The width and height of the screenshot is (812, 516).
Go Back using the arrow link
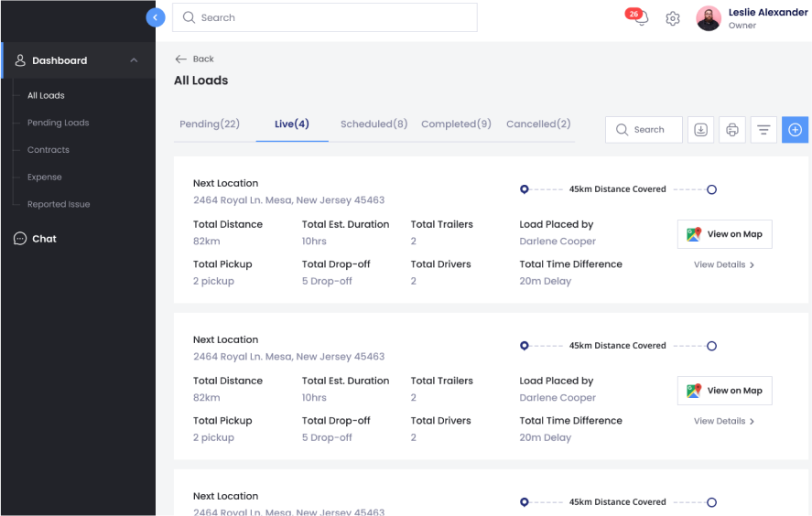194,59
